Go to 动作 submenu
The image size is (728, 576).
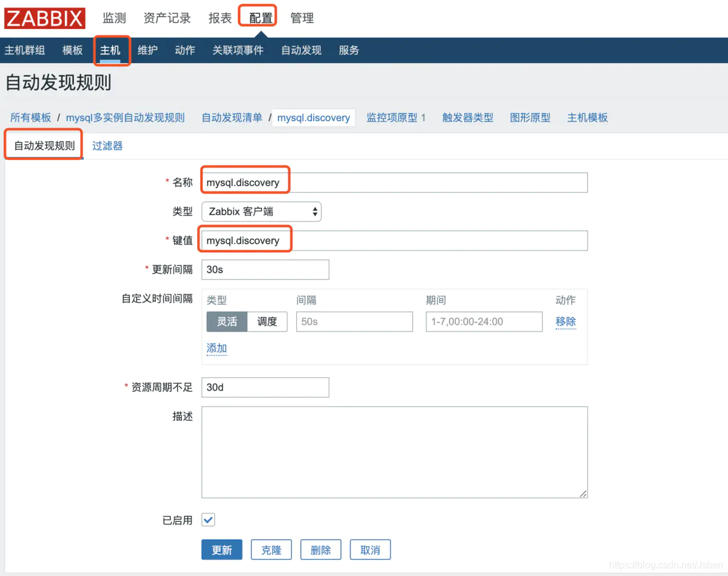pyautogui.click(x=185, y=50)
